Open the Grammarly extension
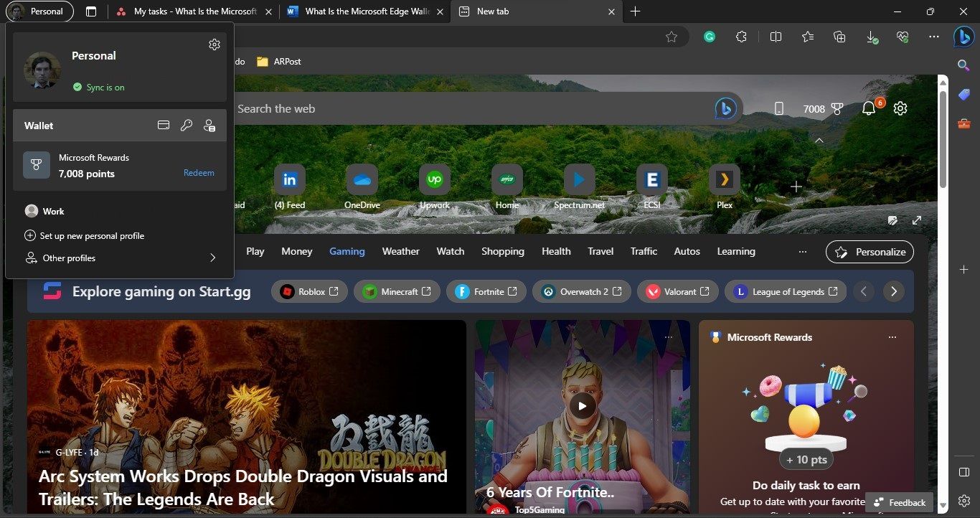 click(x=710, y=37)
